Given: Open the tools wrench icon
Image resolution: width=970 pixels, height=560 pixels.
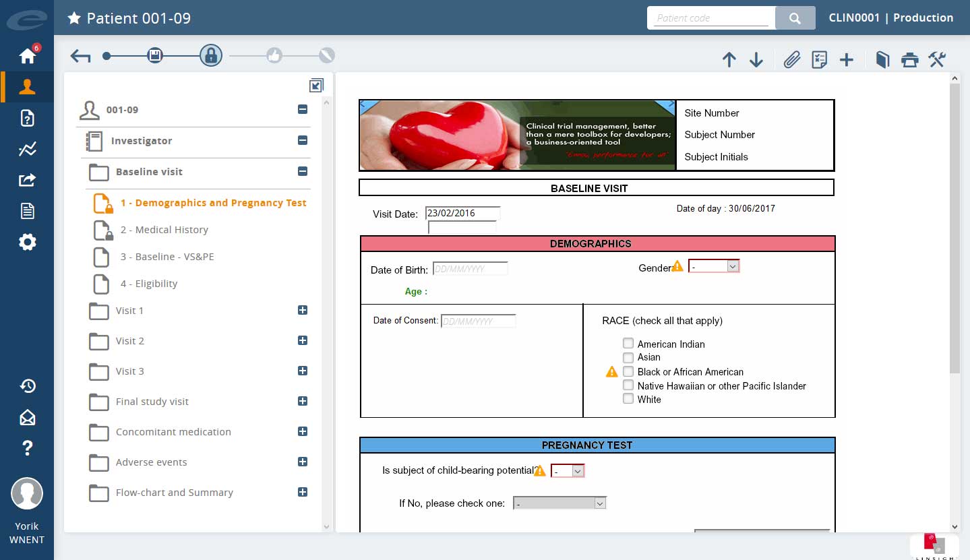Looking at the screenshot, I should (937, 60).
